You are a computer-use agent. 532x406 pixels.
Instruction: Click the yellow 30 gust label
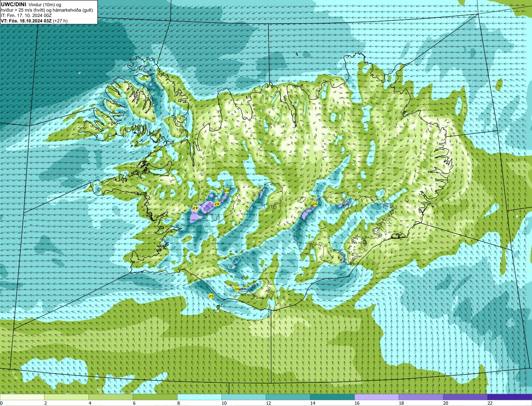pos(237,289)
